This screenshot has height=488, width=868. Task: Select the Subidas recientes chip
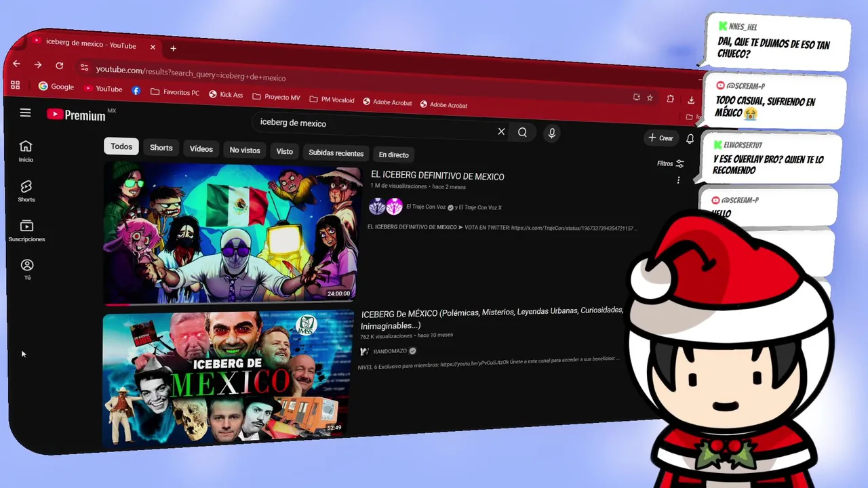pos(336,153)
